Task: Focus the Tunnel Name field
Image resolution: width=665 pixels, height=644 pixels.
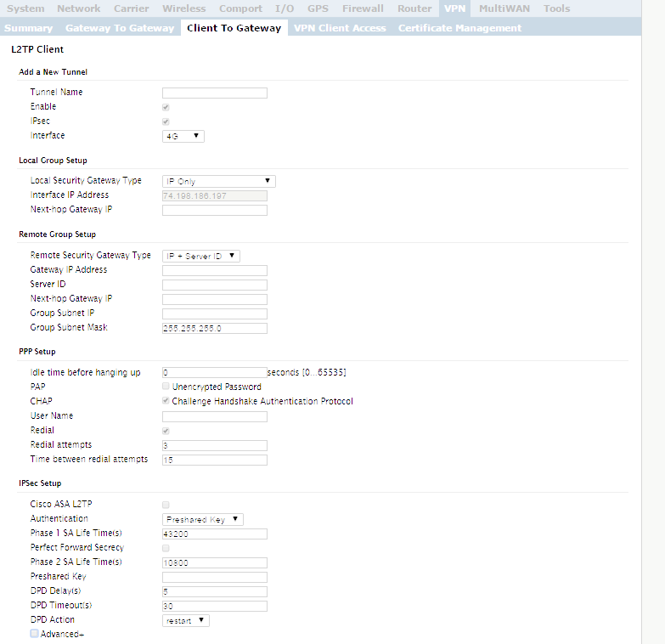Action: point(215,93)
